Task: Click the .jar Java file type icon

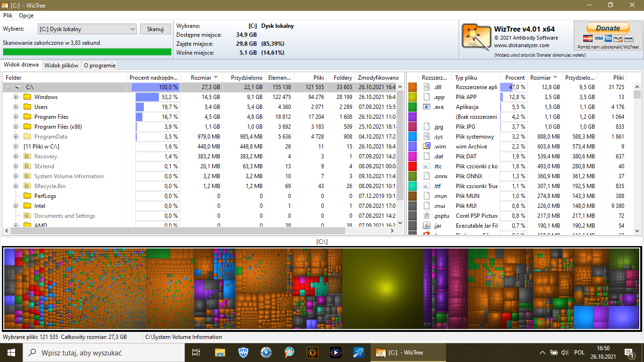Action: tap(427, 226)
